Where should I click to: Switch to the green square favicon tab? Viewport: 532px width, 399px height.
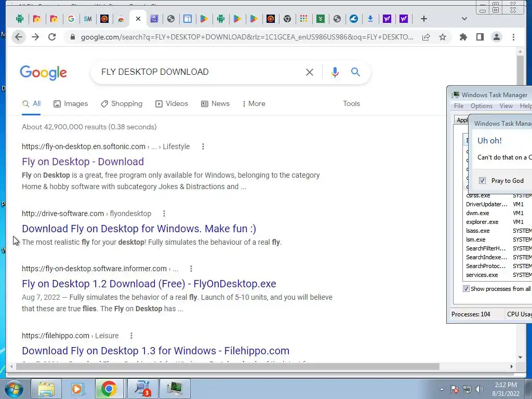(320, 19)
